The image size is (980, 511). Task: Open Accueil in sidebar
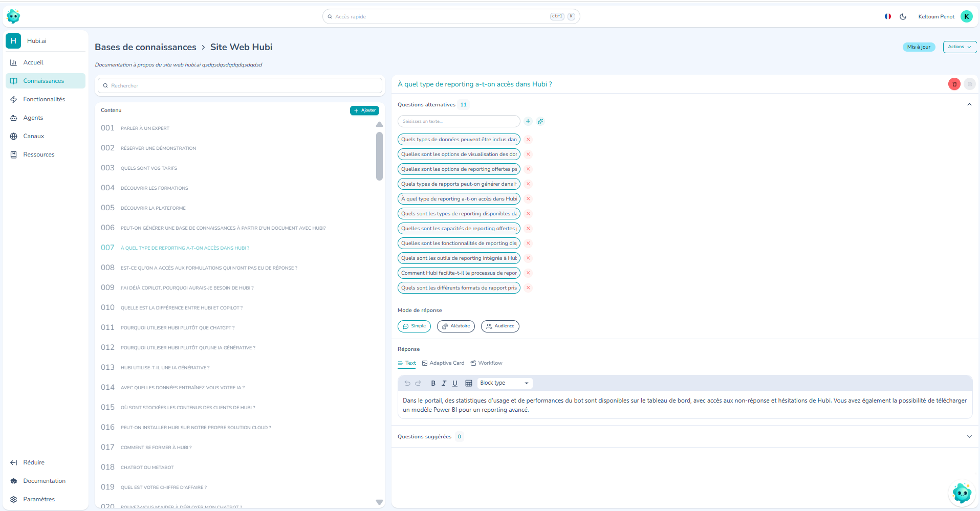click(46, 62)
